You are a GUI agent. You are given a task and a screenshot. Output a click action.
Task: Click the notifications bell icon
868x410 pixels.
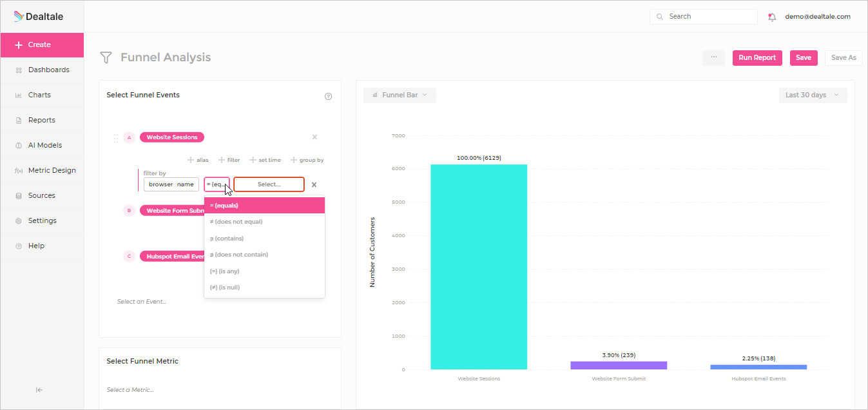point(772,17)
